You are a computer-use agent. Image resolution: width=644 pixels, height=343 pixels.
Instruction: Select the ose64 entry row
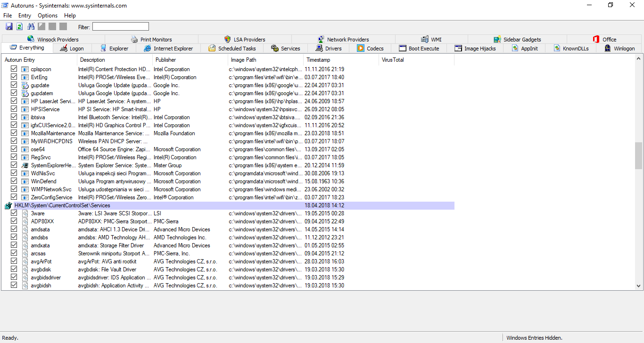point(229,149)
